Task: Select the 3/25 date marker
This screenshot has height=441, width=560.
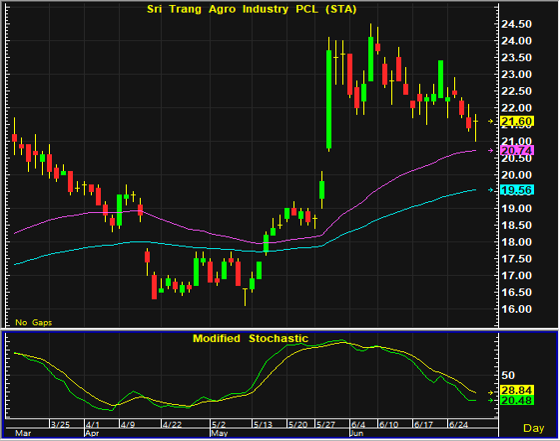Action: [60, 425]
